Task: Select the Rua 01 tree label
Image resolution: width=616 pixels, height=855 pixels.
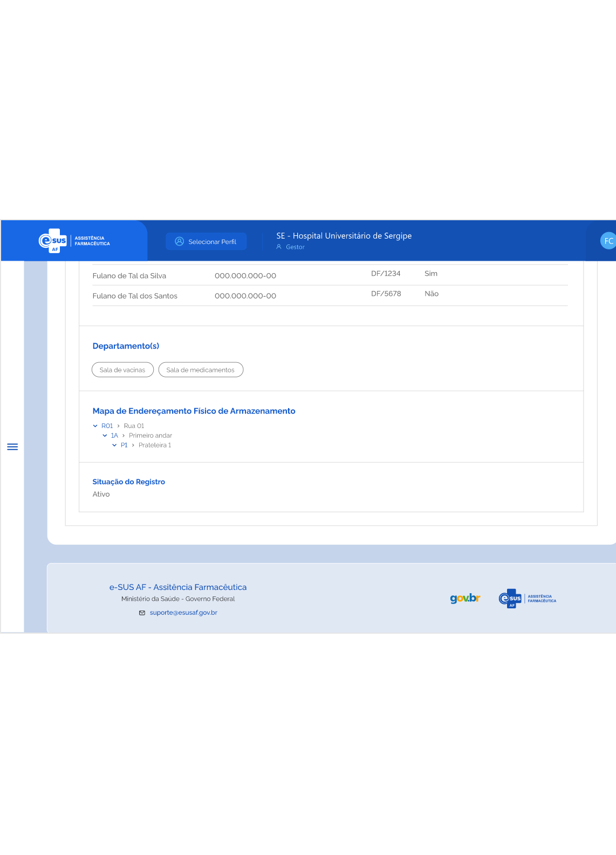Action: point(134,426)
